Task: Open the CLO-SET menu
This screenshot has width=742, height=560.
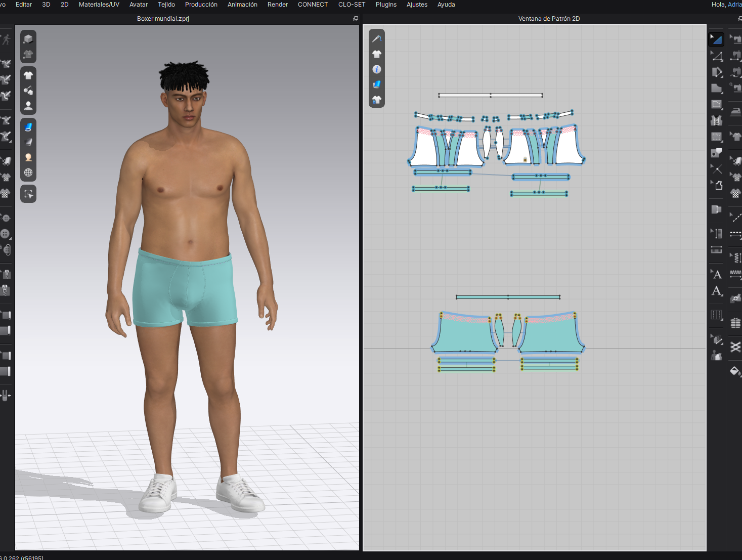Action: tap(352, 5)
